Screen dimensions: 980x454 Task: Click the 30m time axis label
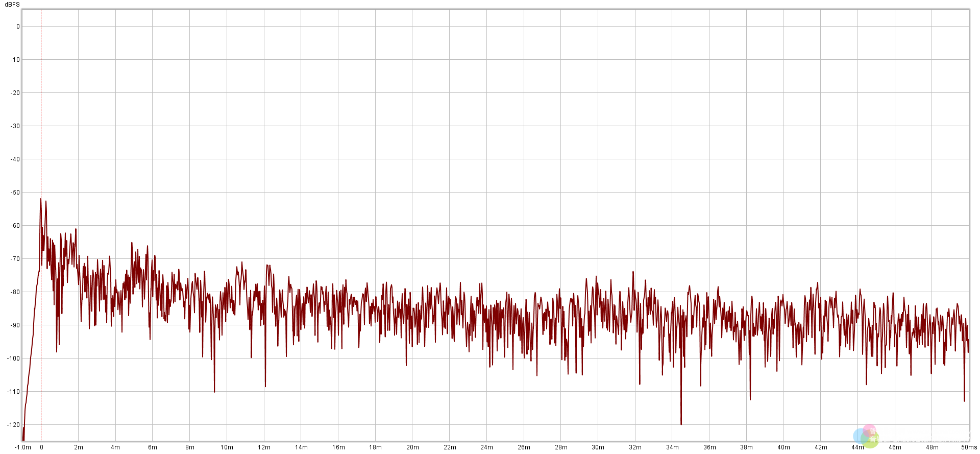[x=598, y=447]
